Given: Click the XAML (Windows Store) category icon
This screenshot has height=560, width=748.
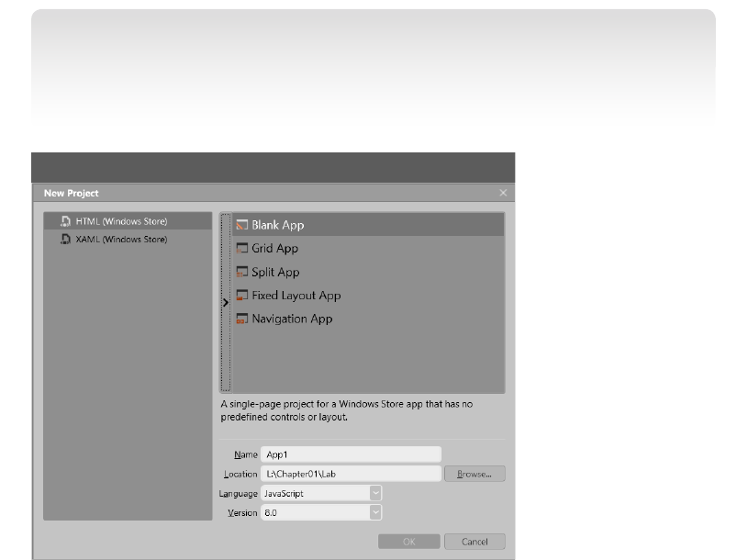Looking at the screenshot, I should click(65, 239).
